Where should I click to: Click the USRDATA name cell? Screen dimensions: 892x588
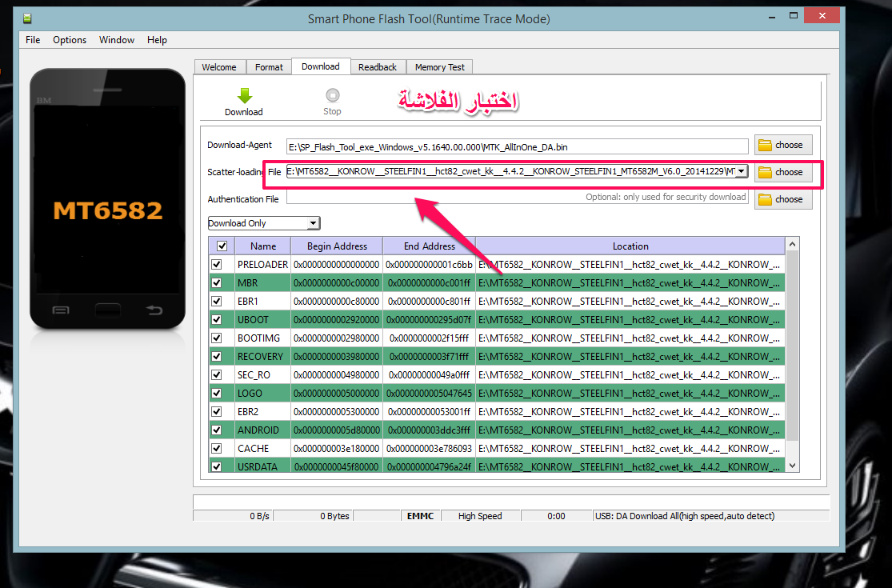click(x=263, y=466)
